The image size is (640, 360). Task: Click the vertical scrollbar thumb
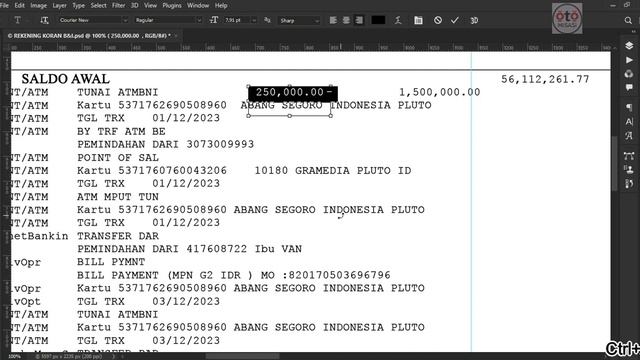pos(614,163)
